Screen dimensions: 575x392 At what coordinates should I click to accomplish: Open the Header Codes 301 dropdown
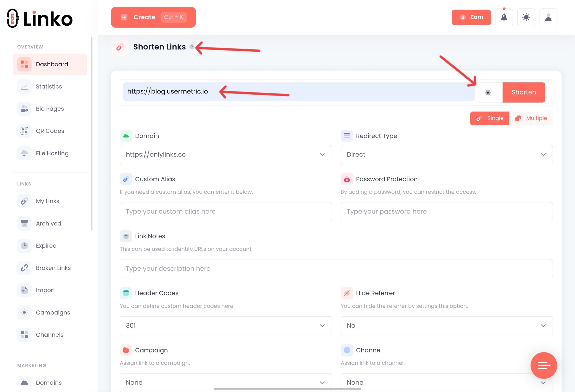pos(226,326)
